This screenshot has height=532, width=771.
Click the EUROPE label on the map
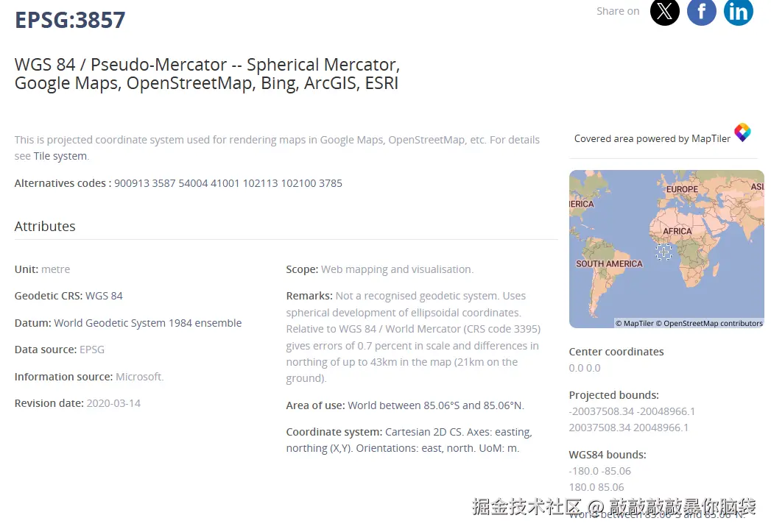[x=682, y=189]
